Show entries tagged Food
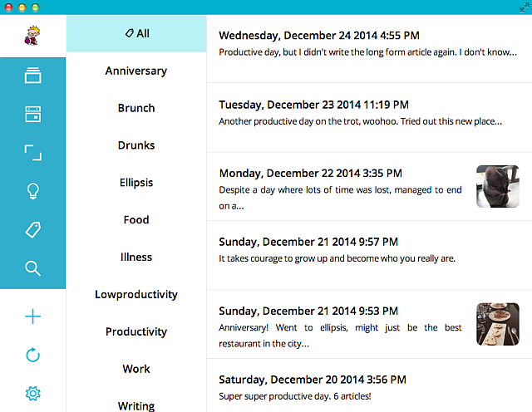 pos(136,219)
